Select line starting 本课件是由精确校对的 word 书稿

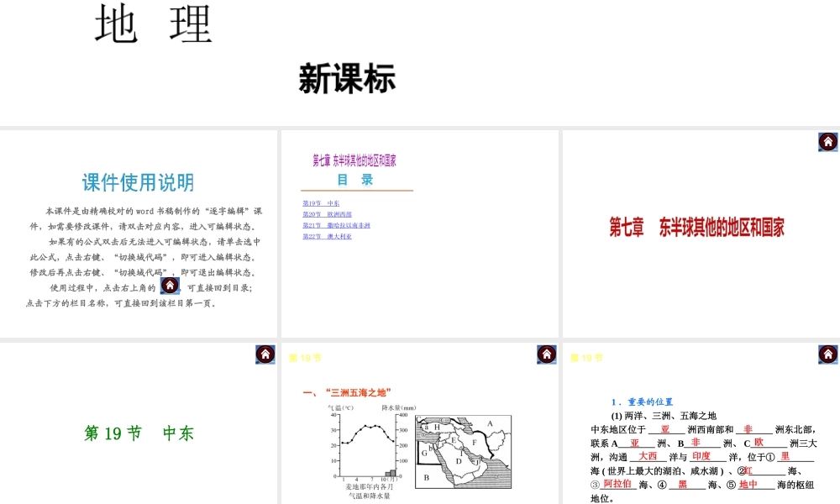(x=154, y=211)
